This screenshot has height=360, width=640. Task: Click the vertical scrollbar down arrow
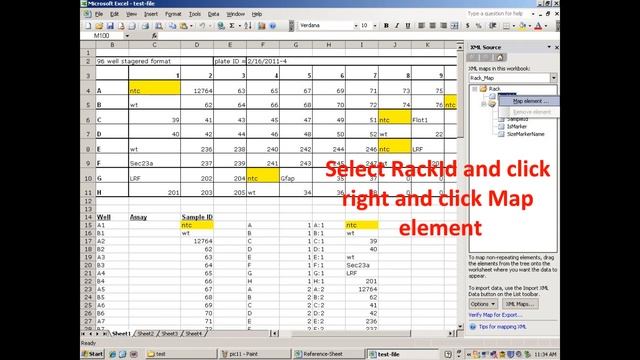tap(460, 327)
